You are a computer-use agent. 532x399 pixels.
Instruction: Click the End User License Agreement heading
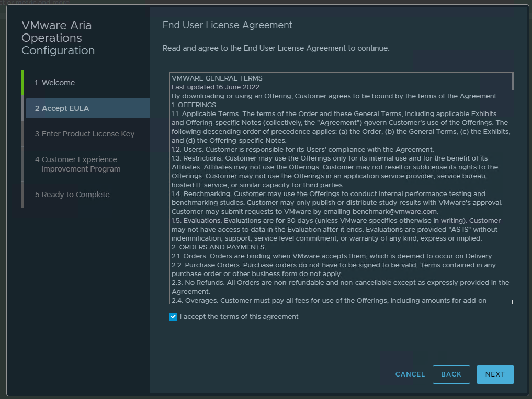tap(227, 25)
